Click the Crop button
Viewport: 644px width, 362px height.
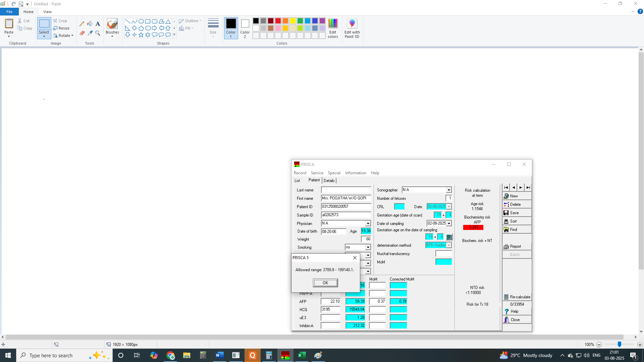coord(60,21)
